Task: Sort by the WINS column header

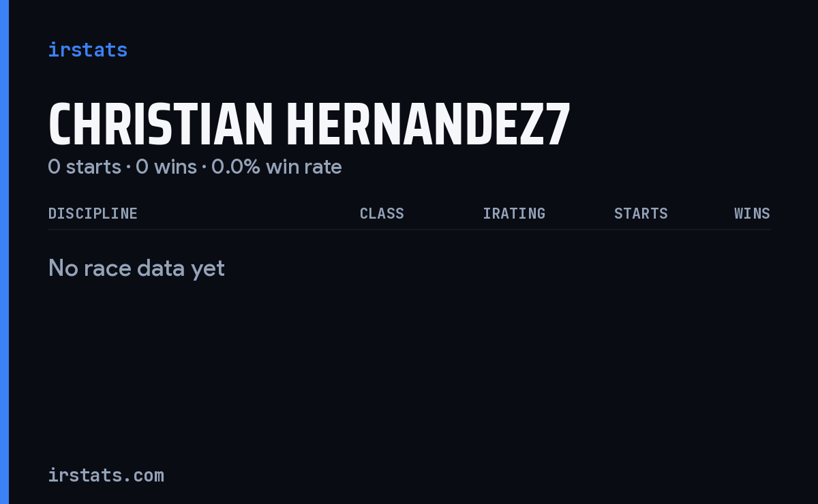Action: click(752, 214)
